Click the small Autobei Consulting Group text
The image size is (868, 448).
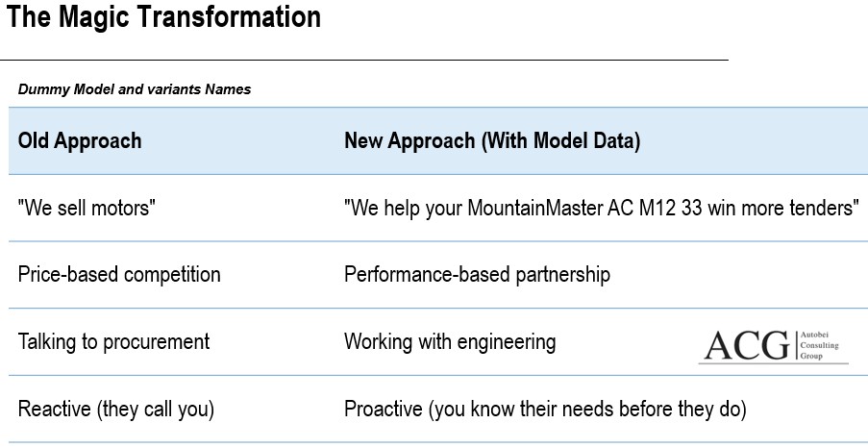pyautogui.click(x=822, y=345)
